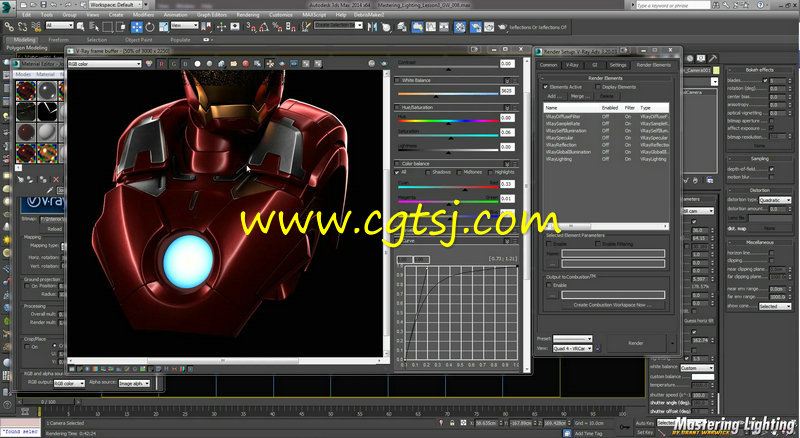The image size is (800, 438).
Task: Toggle the Hue/Saturation checkbox
Action: coord(398,107)
